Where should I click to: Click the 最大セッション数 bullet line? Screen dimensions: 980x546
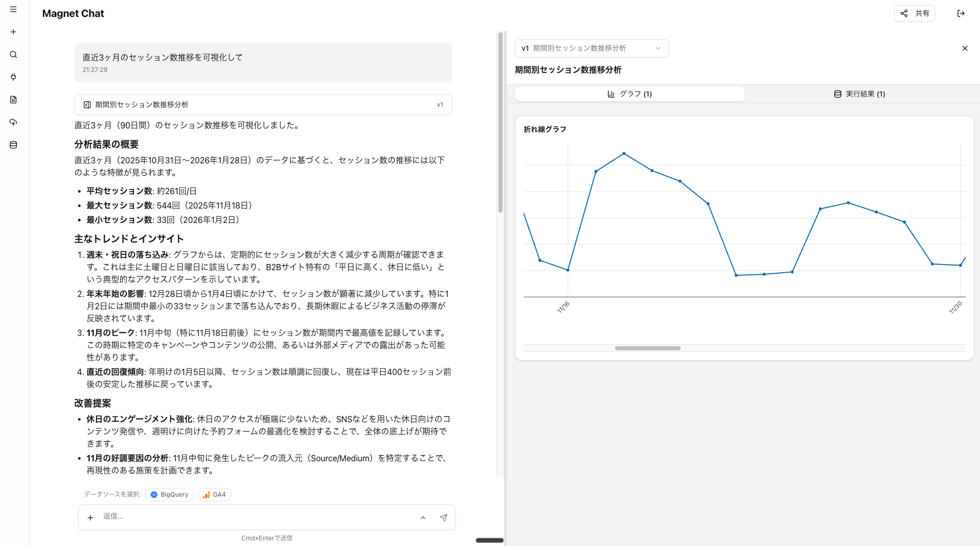[170, 205]
